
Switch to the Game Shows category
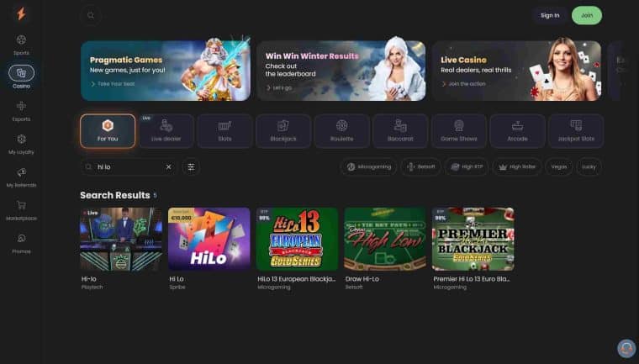pyautogui.click(x=459, y=131)
